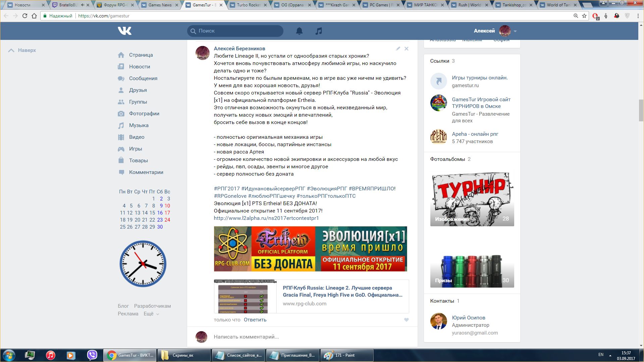Screen dimensions: 644x362
Task: Open the Изображения photo album
Action: 472,199
